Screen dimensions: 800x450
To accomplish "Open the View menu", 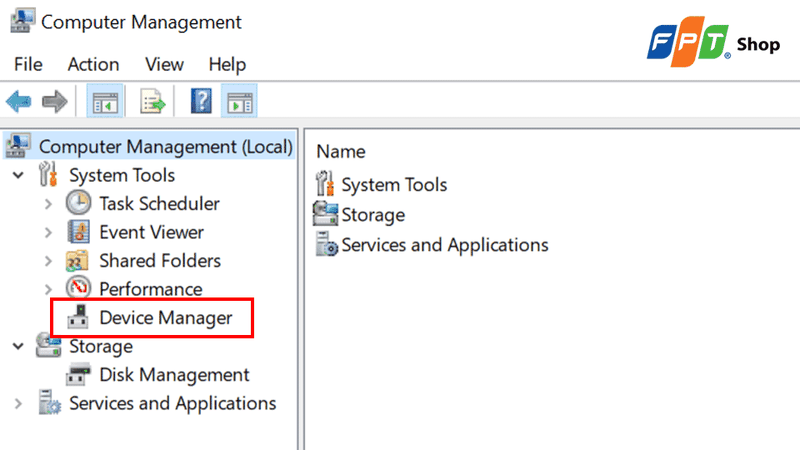I will [x=164, y=65].
